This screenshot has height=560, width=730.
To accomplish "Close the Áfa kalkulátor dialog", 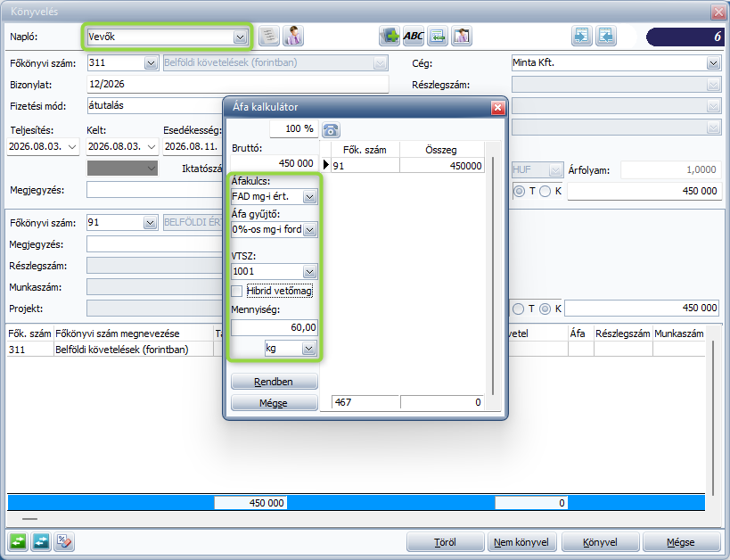I will pyautogui.click(x=497, y=108).
